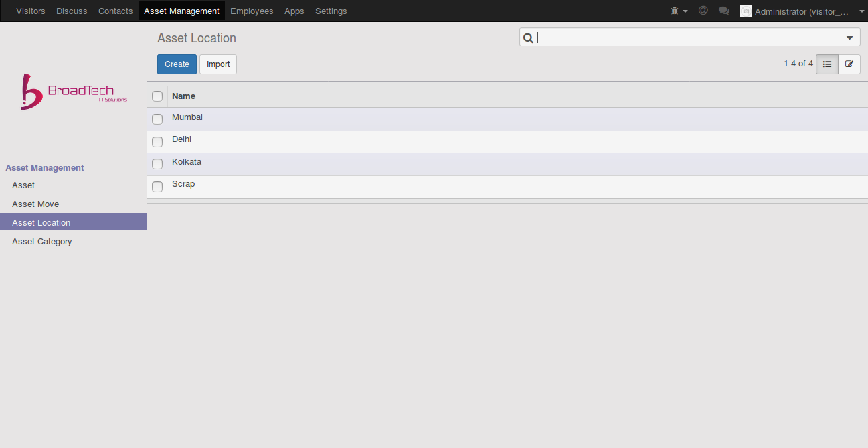Expand the search options dropdown arrow
Viewport: 868px width, 448px height.
849,38
